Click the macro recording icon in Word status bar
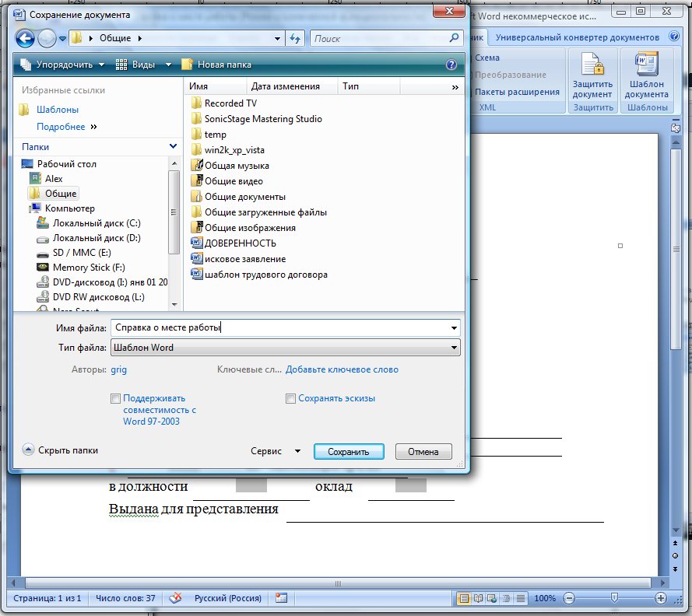 (x=281, y=598)
